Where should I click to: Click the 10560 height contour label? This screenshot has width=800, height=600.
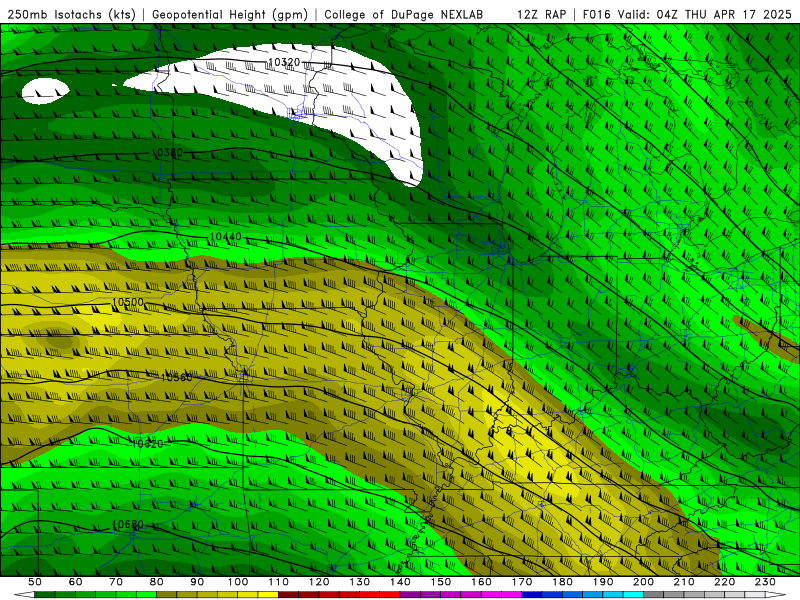coord(177,378)
